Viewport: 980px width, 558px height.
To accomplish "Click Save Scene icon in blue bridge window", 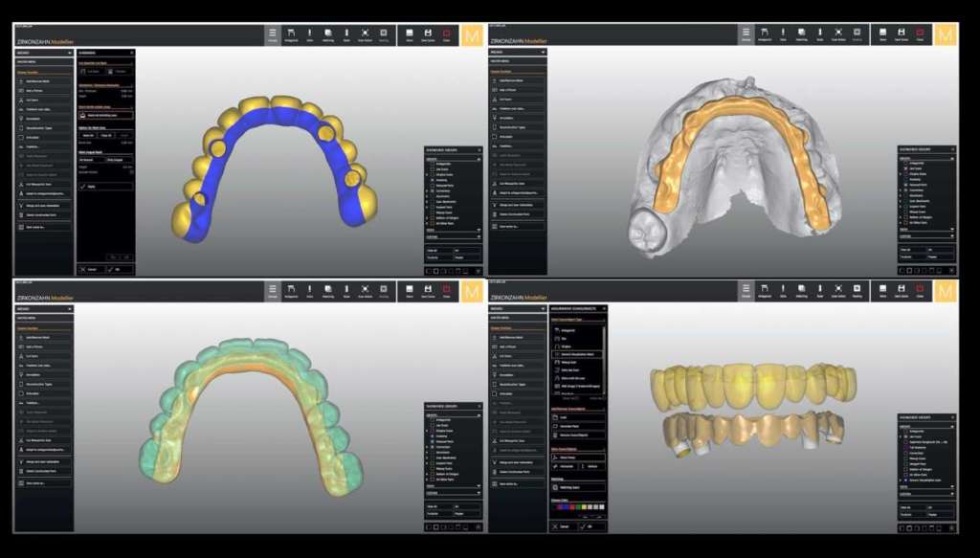I will click(x=428, y=35).
